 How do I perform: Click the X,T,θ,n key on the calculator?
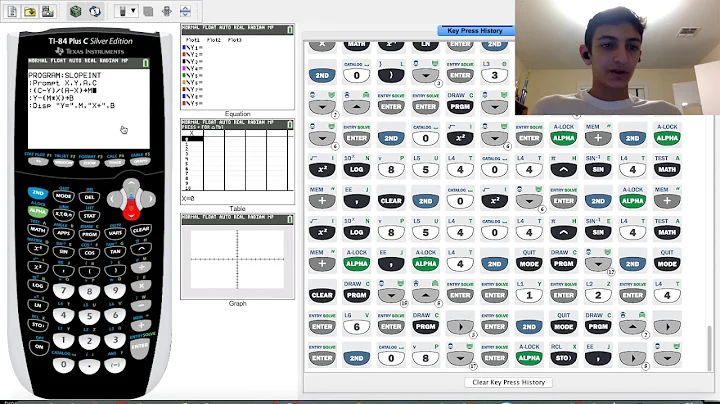[63, 214]
